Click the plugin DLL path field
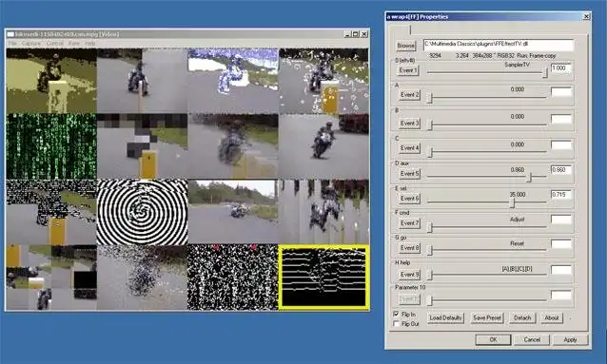Screen dimensions: 607x364 [x=499, y=45]
